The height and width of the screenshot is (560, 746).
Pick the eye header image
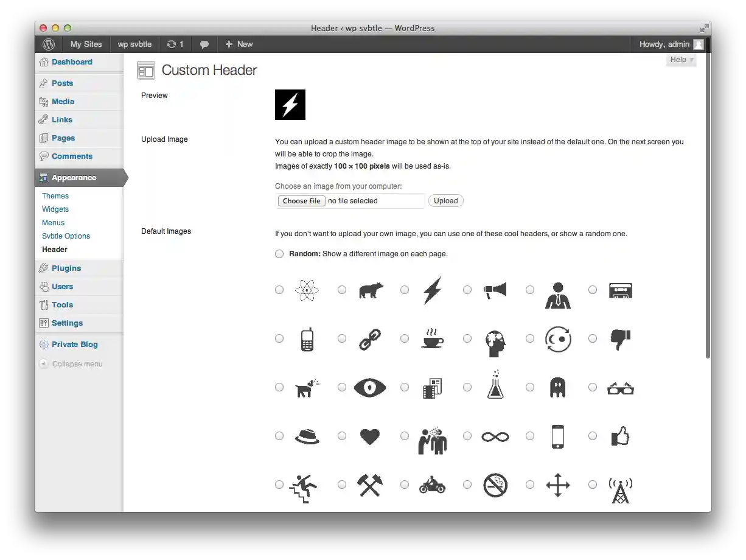[x=370, y=388]
